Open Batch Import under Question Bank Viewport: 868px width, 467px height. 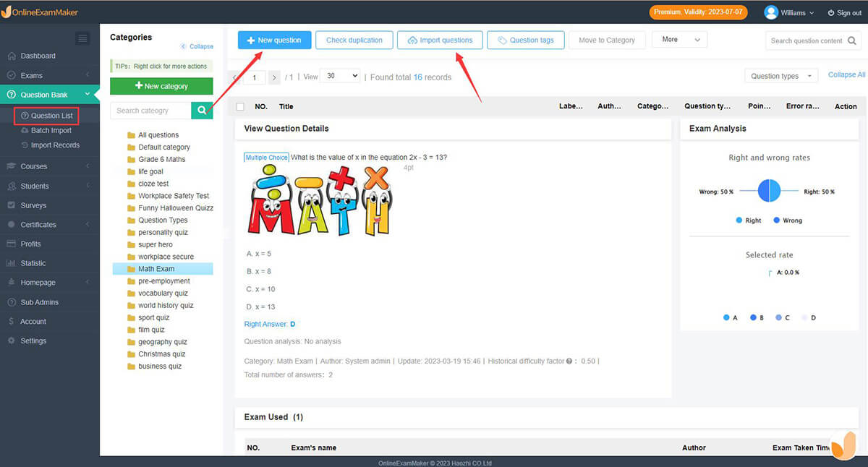[x=50, y=130]
